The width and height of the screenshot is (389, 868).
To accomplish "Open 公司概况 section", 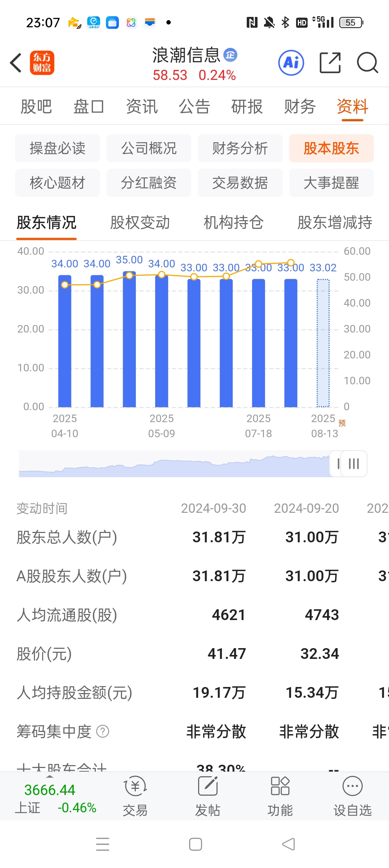I will 149,148.
